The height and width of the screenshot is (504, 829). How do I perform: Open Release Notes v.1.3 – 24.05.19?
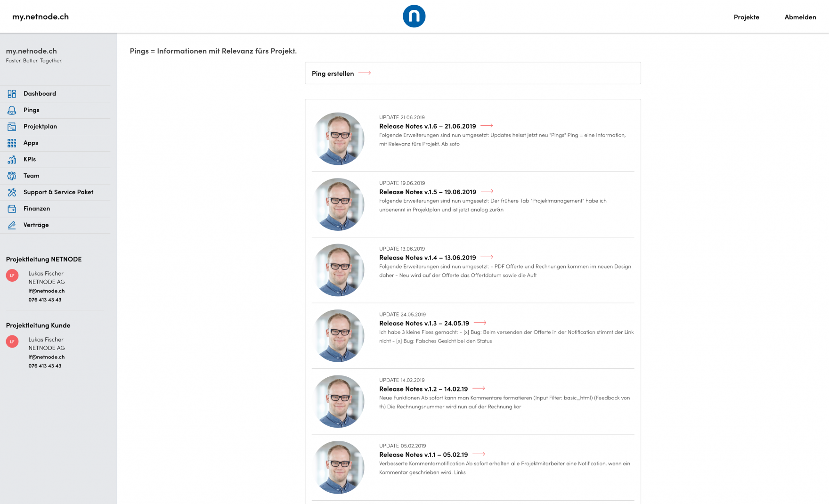424,323
